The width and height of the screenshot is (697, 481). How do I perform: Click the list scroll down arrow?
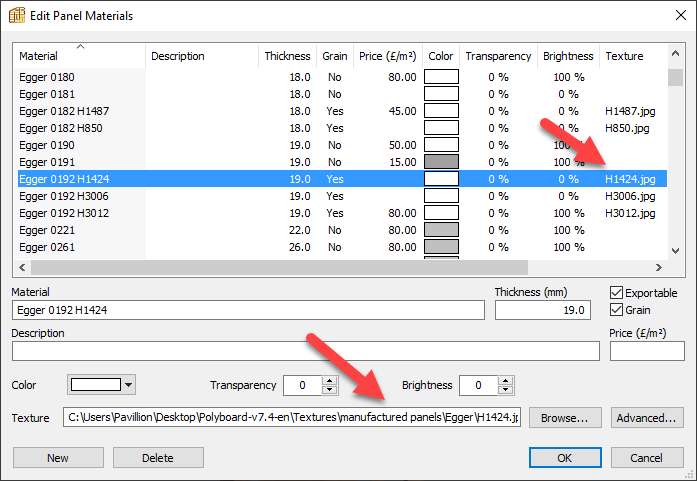click(x=675, y=250)
